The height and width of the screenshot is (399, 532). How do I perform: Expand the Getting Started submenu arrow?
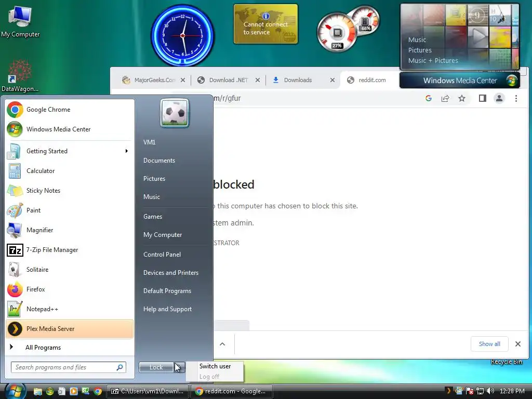[127, 151]
